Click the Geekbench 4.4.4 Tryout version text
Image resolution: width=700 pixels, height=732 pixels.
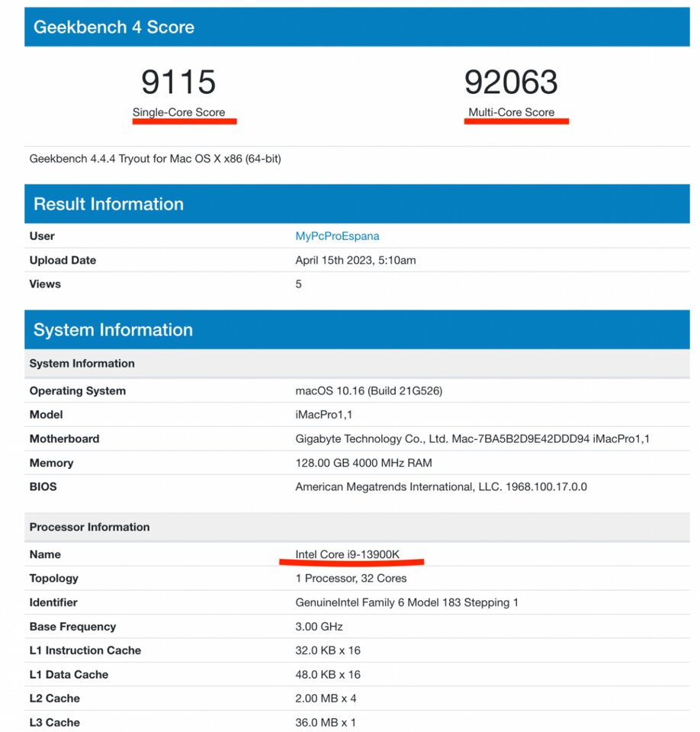155,159
